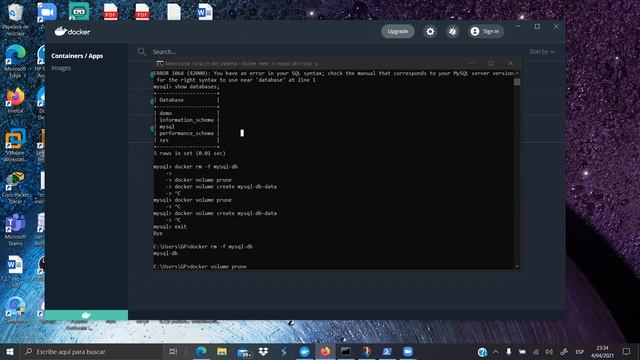
Task: Open second PDF file on desktop
Action: click(142, 12)
